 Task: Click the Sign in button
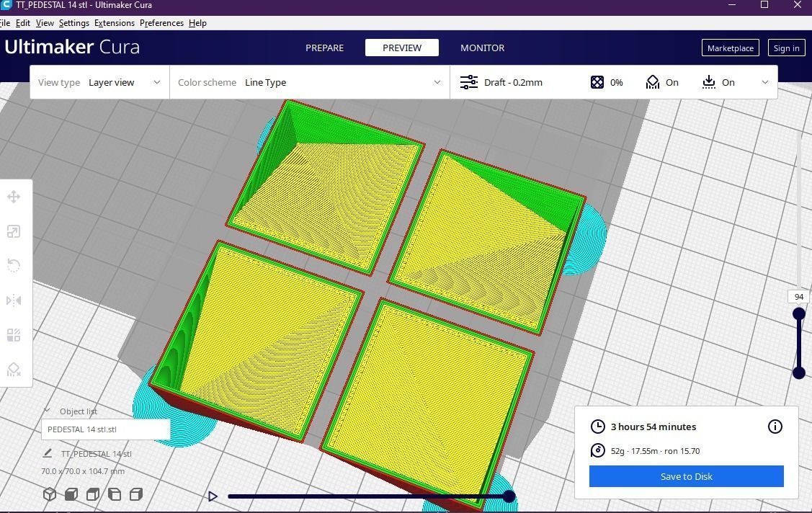(786, 48)
